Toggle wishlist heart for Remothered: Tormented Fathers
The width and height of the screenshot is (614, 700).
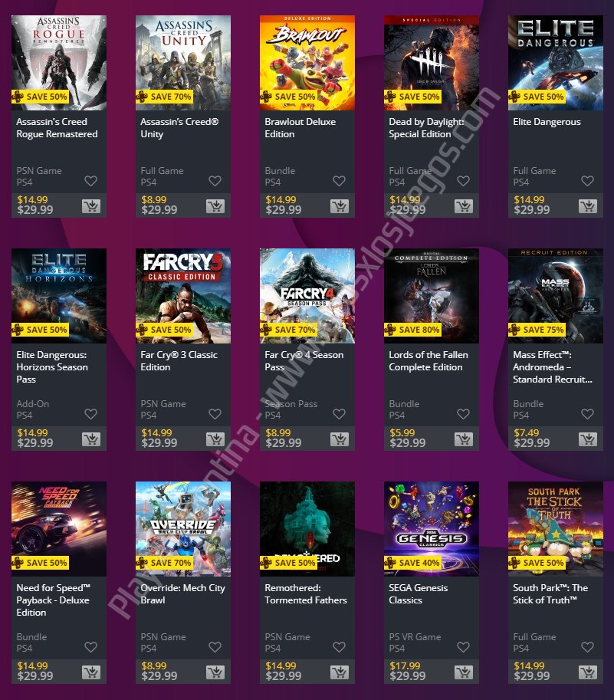click(x=339, y=647)
